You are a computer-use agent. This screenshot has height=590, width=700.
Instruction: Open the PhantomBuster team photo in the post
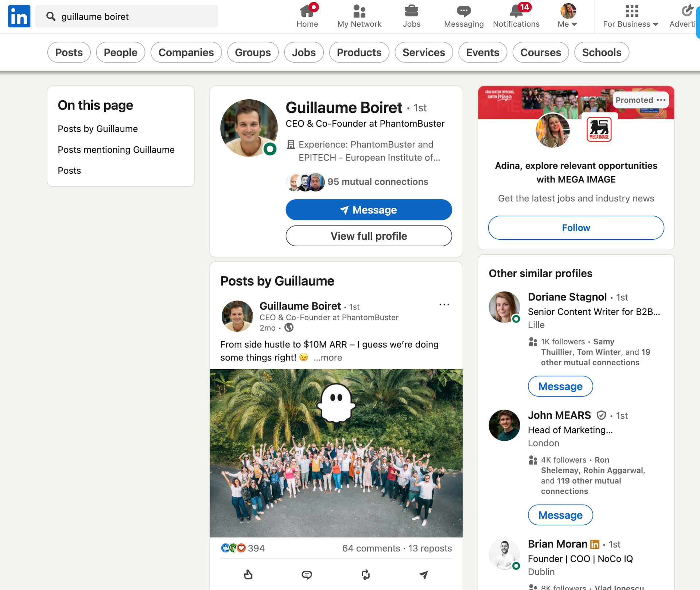pyautogui.click(x=336, y=453)
